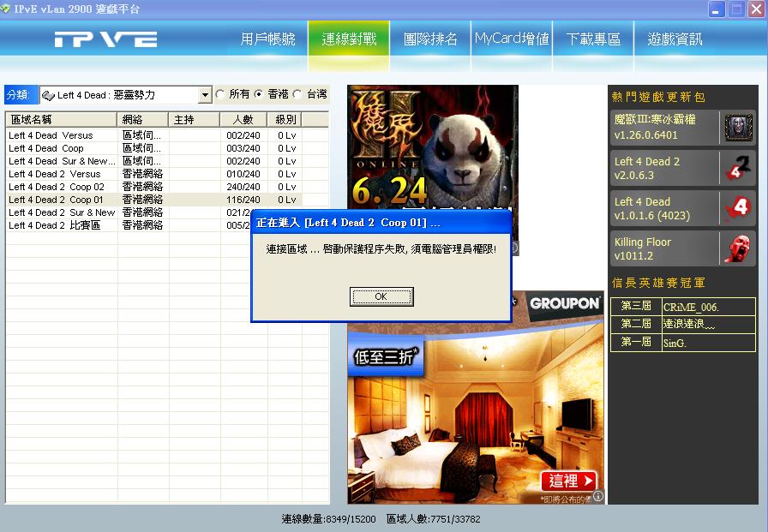Sort by 主持 column header
768x532 pixels.
coord(194,119)
